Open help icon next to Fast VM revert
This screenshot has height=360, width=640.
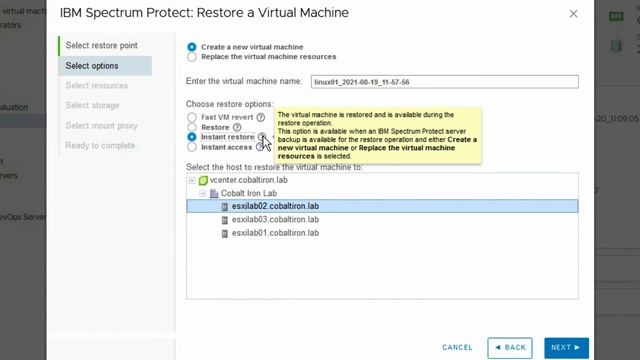260,118
